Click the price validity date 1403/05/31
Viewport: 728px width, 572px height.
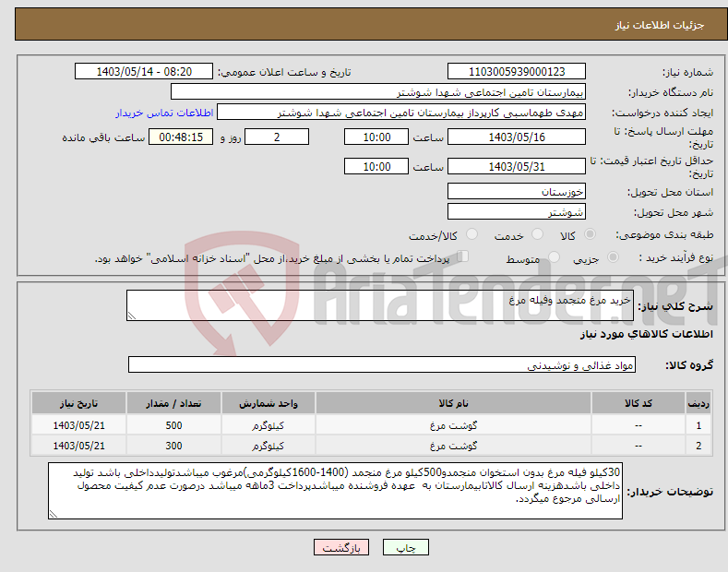click(x=517, y=166)
